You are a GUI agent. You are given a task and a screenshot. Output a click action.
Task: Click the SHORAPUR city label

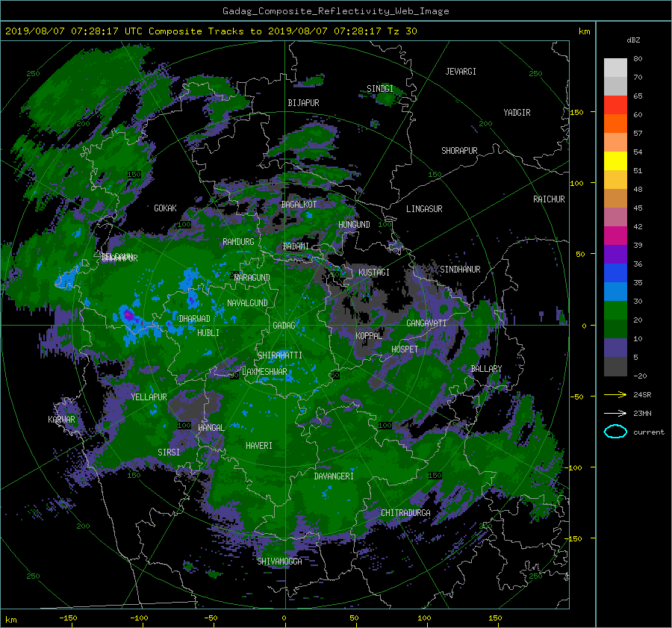(x=459, y=151)
